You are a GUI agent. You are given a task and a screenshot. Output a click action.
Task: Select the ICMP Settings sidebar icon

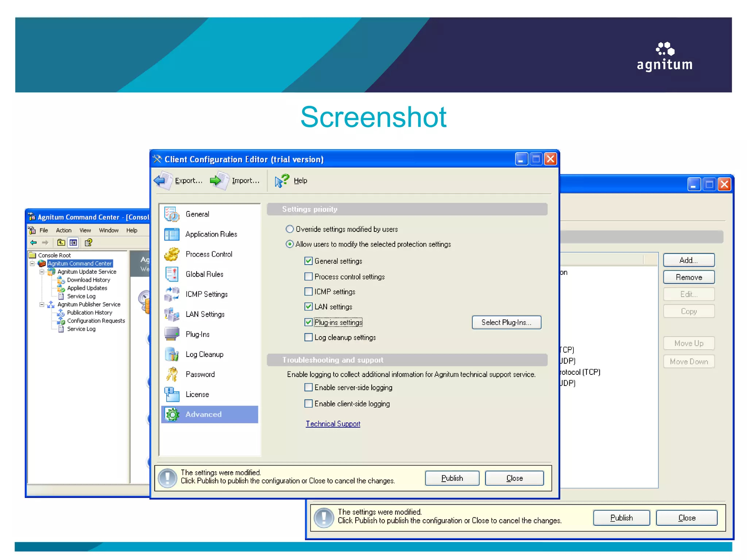(172, 294)
